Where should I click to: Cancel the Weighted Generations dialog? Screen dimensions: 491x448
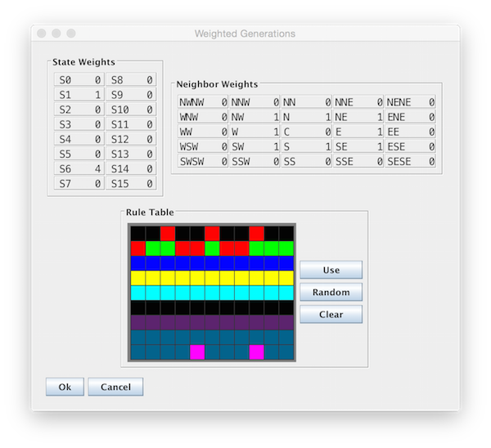115,387
